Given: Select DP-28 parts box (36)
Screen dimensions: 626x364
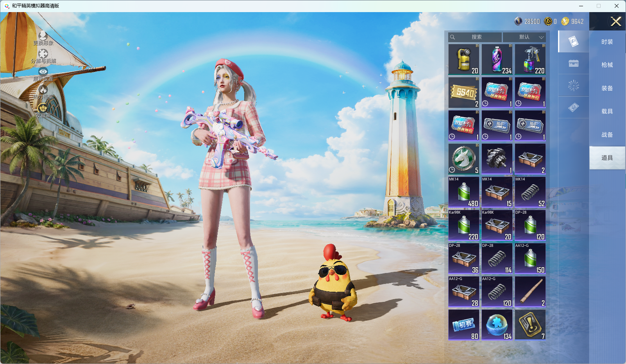Looking at the screenshot, I should click(x=464, y=259).
